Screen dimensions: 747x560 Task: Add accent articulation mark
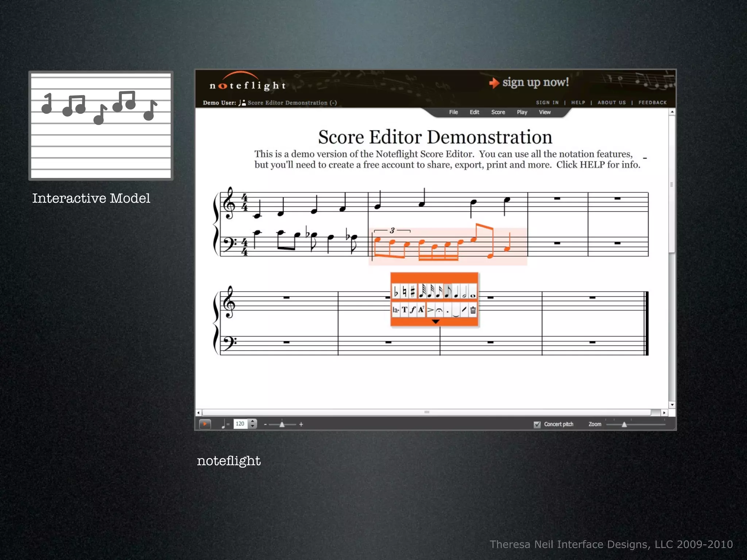pyautogui.click(x=430, y=310)
